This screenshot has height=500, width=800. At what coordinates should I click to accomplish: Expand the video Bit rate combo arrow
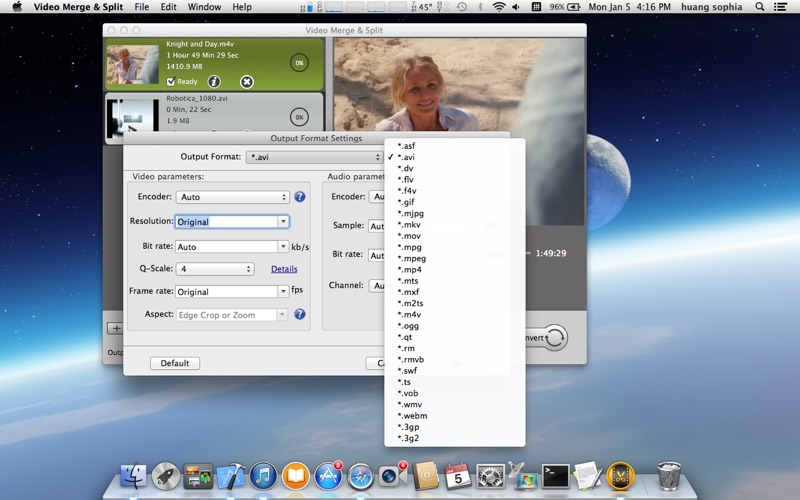[283, 246]
